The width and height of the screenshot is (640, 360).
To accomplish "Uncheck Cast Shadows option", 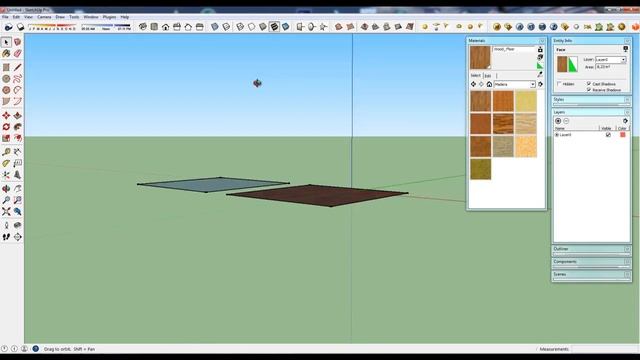I will (x=589, y=84).
